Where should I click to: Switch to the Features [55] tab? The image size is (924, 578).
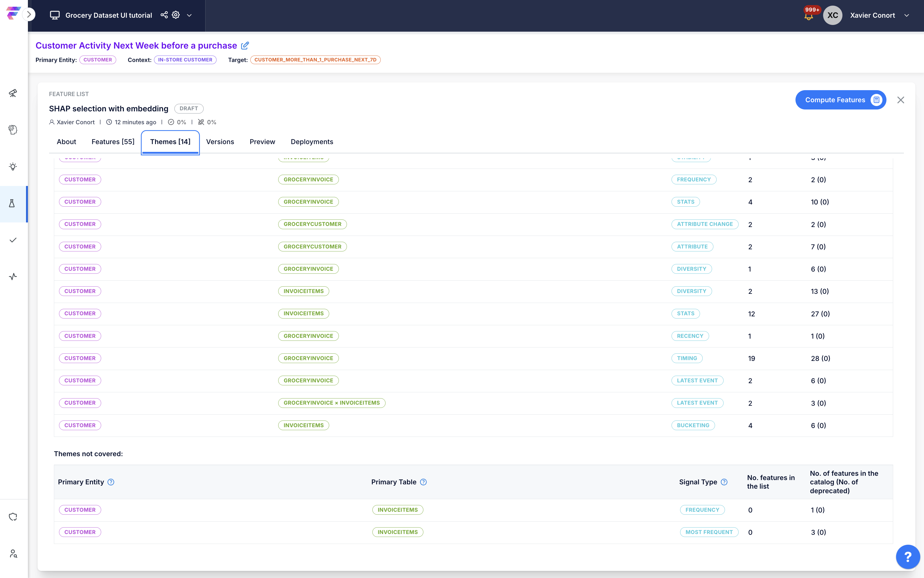click(113, 142)
